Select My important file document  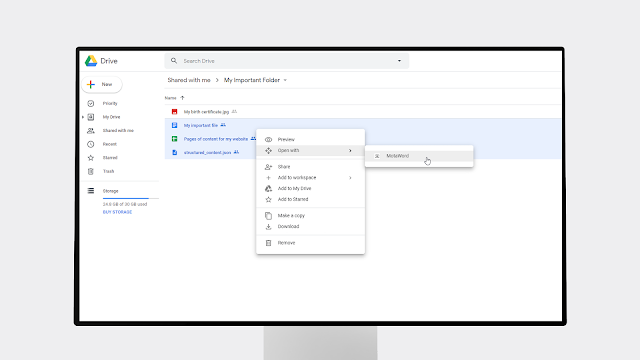[x=200, y=125]
